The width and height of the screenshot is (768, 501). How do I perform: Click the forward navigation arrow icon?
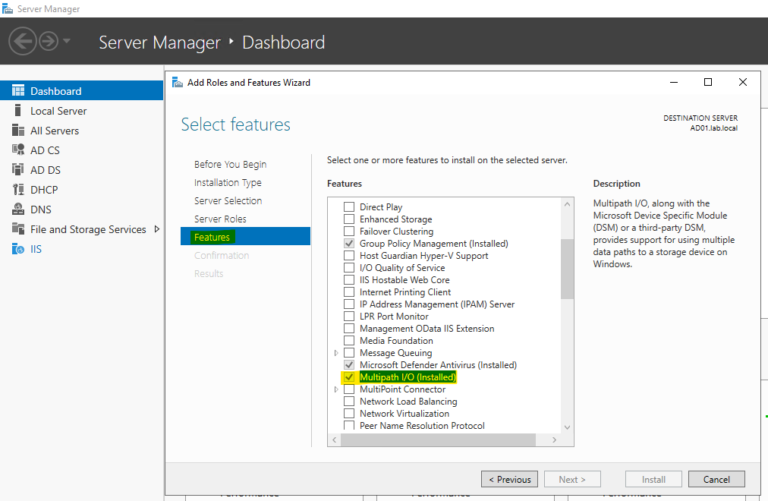[x=48, y=42]
